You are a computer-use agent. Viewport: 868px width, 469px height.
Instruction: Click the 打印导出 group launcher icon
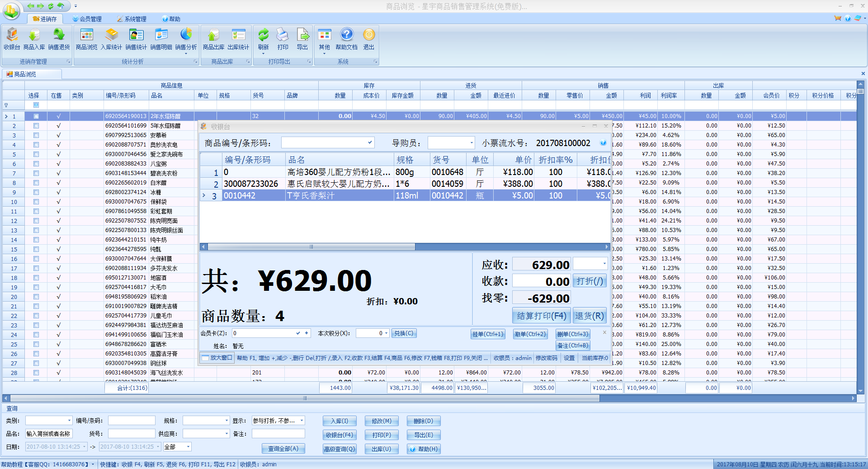pyautogui.click(x=309, y=62)
